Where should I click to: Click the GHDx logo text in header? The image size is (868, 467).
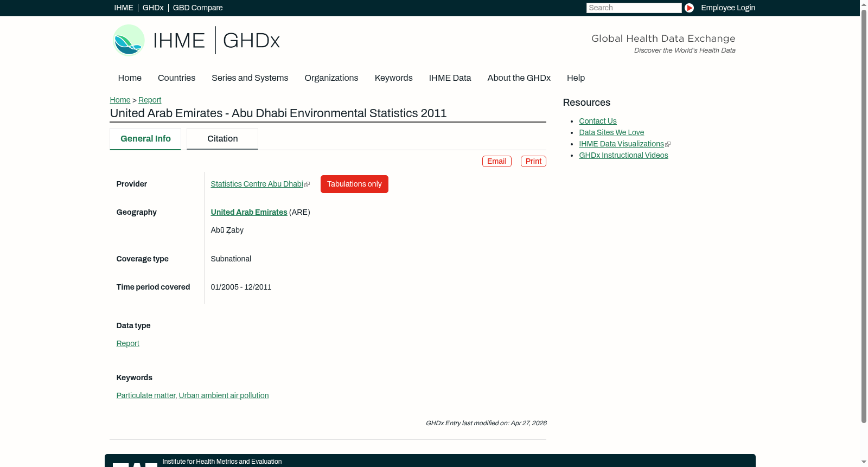(251, 41)
